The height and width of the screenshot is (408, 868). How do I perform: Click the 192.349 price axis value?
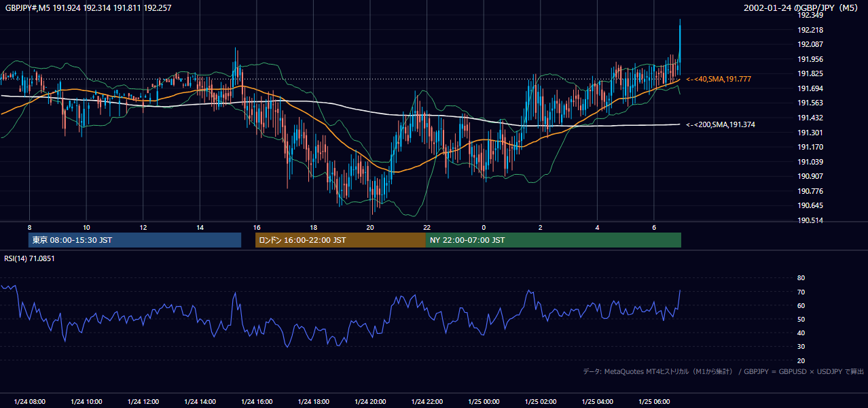pyautogui.click(x=810, y=15)
